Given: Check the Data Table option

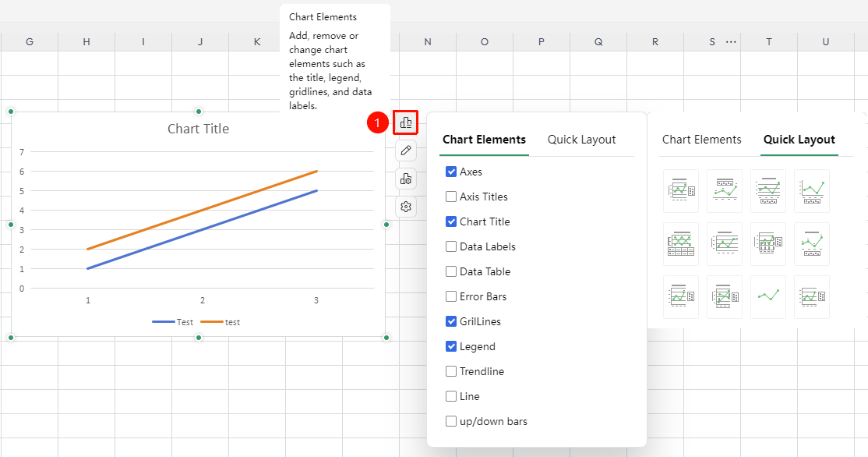Looking at the screenshot, I should point(451,271).
